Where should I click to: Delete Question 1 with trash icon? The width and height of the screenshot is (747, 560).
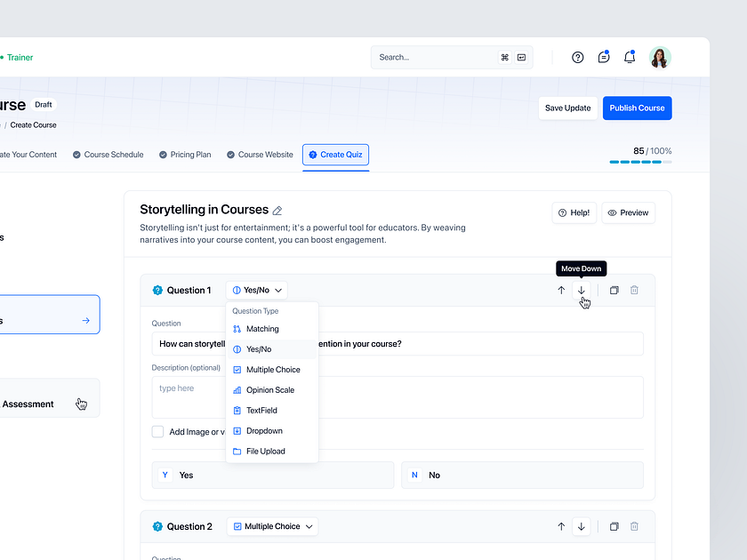click(634, 290)
